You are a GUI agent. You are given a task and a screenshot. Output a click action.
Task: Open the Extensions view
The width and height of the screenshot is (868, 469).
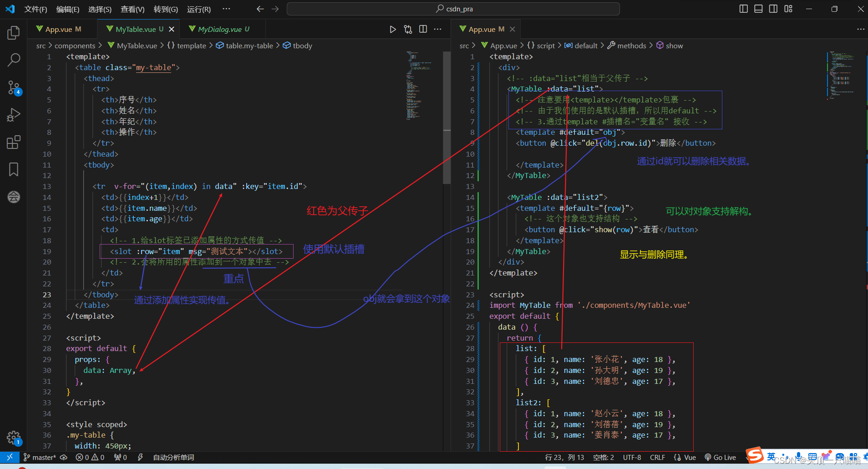(x=14, y=142)
